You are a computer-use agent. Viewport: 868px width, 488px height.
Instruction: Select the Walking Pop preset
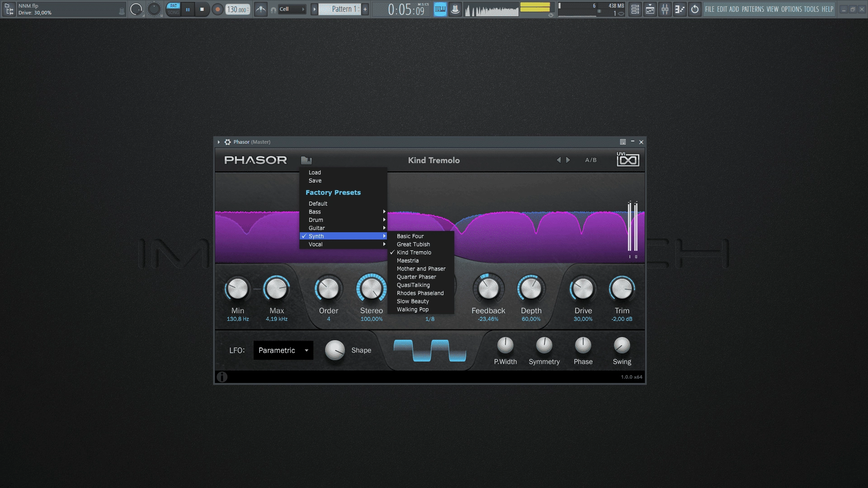[421, 310]
